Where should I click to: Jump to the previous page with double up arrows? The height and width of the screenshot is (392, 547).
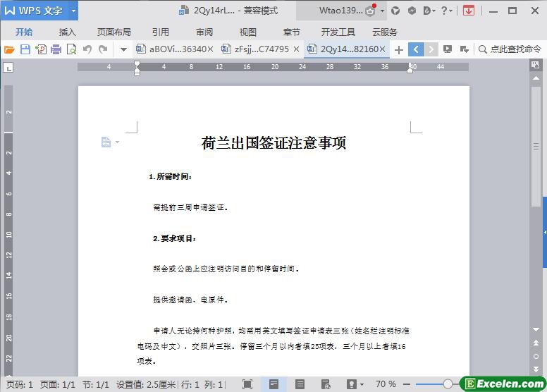pyautogui.click(x=536, y=343)
